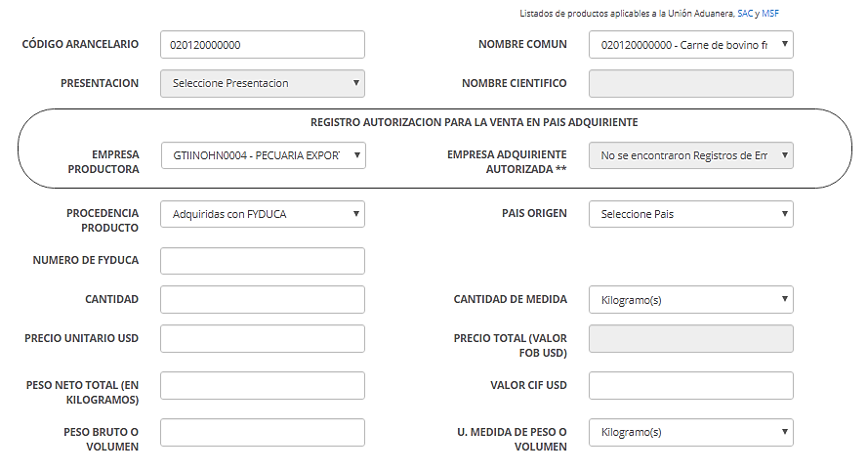Viewport: 868px width, 472px height.
Task: Focus the Cantidad input field
Action: click(263, 300)
